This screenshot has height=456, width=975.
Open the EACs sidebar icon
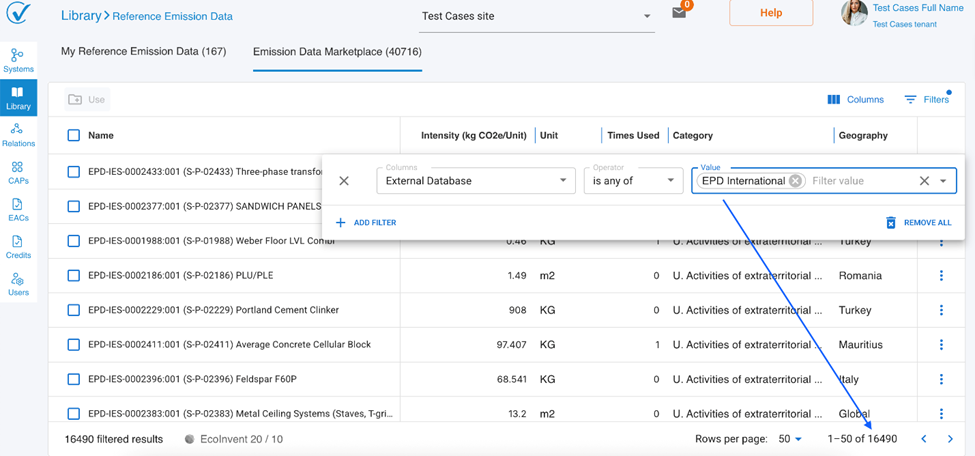click(18, 209)
